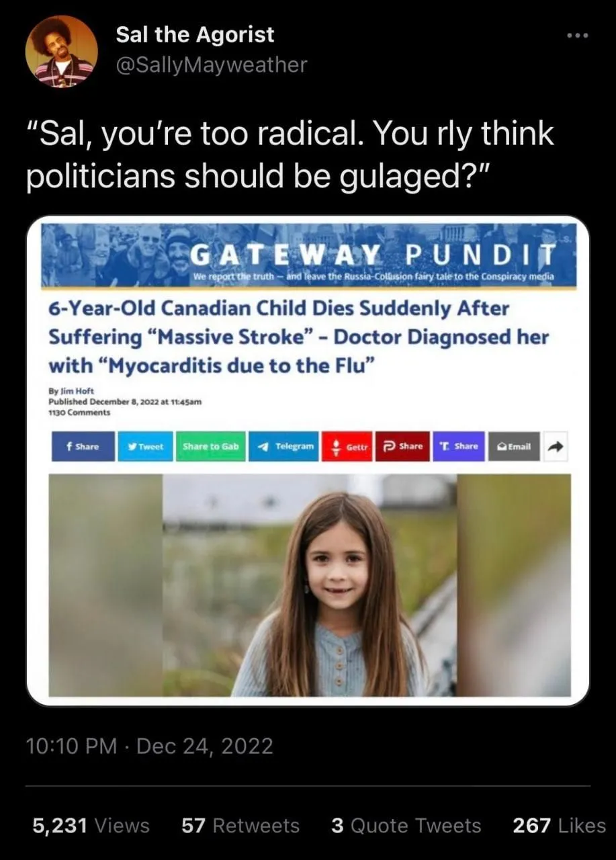Share the article on Gettr

tap(347, 446)
